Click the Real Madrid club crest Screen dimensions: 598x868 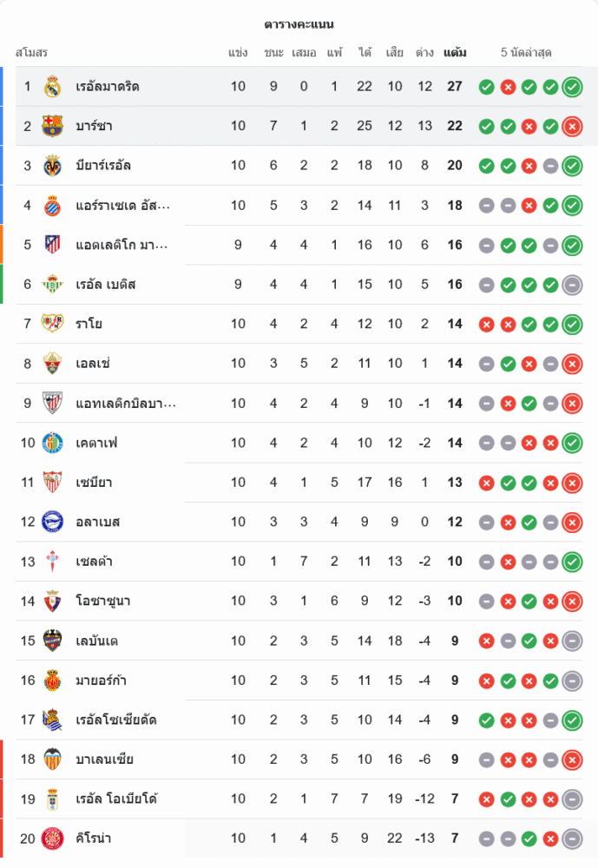point(52,87)
